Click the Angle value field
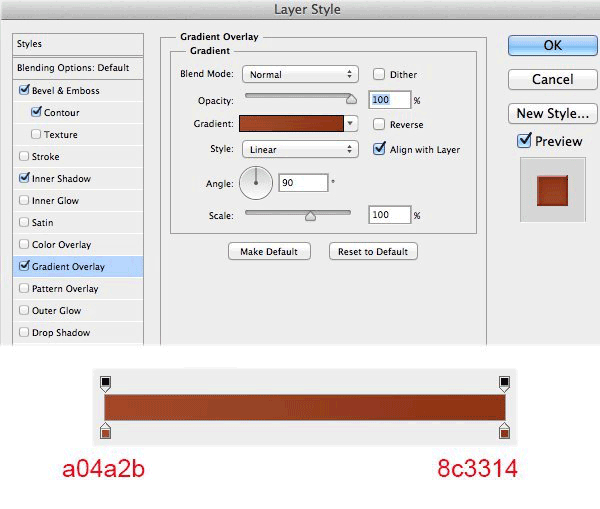Screen dimensions: 600x509 pyautogui.click(x=303, y=183)
